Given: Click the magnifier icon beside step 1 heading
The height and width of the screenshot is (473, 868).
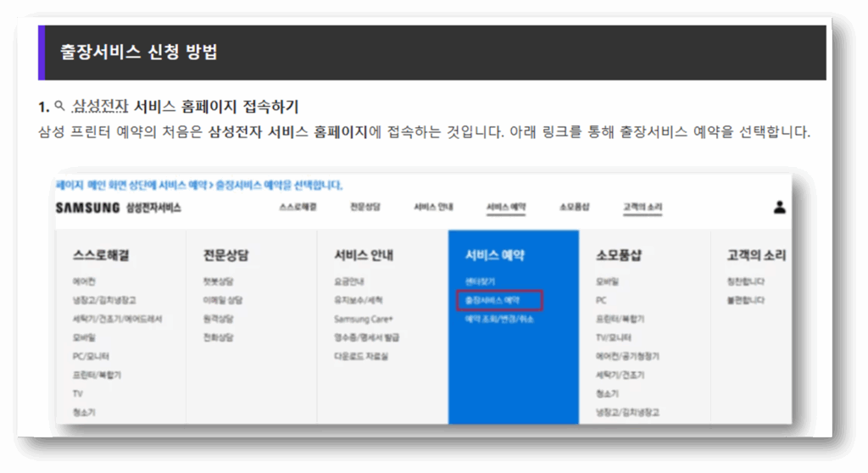Looking at the screenshot, I should pyautogui.click(x=60, y=104).
